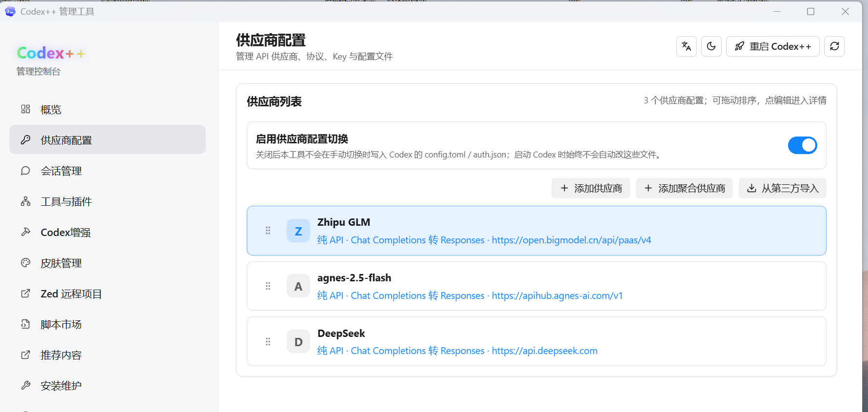Close the Codex++ 管理工具 window
The height and width of the screenshot is (412, 868).
click(x=845, y=11)
